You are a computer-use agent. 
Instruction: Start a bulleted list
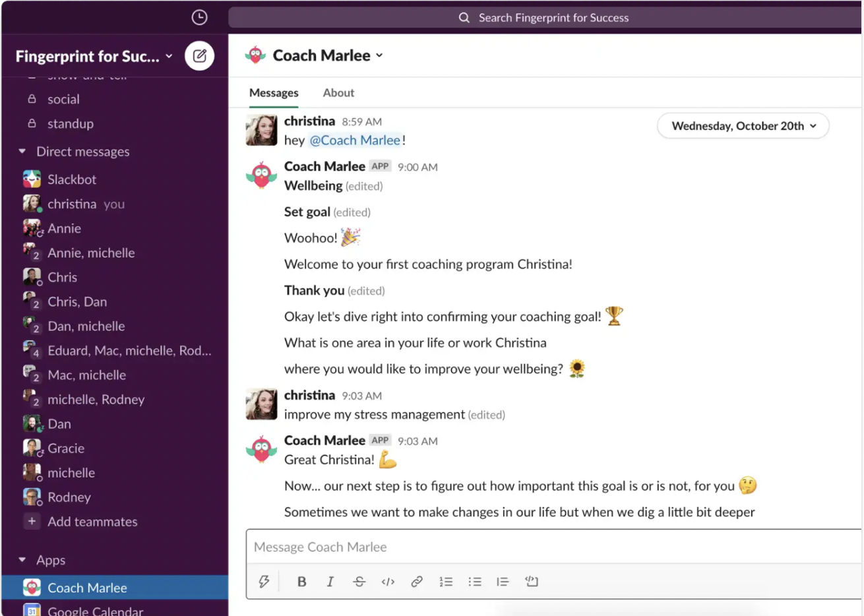[475, 582]
